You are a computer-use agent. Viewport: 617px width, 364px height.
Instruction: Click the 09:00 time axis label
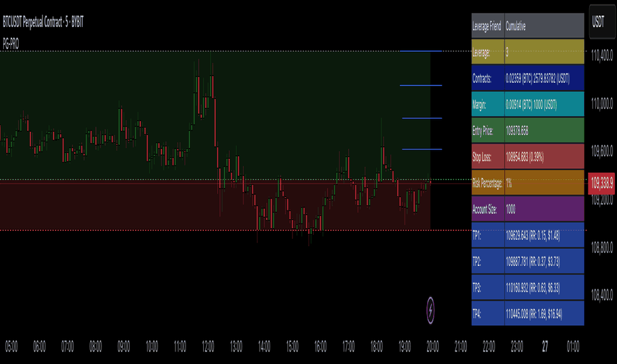click(124, 347)
